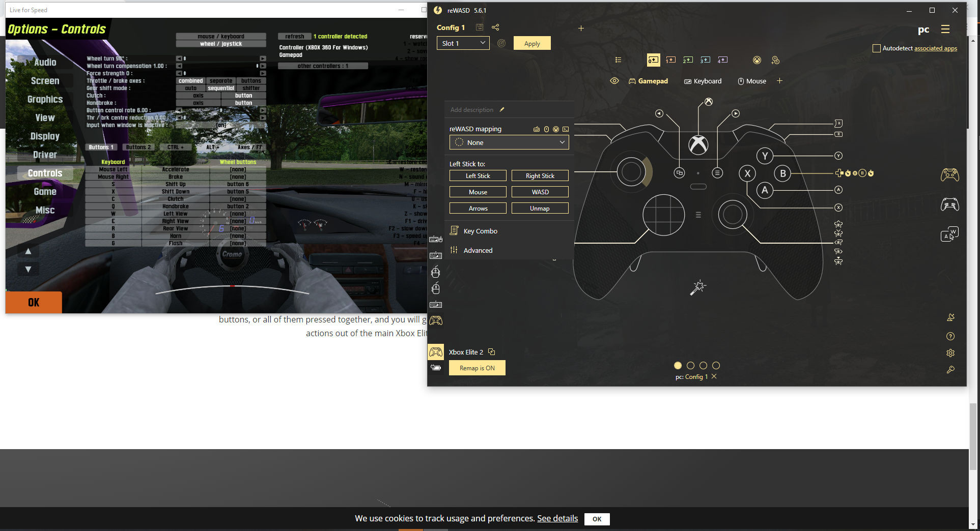
Task: Map left stick to WASD
Action: click(540, 192)
